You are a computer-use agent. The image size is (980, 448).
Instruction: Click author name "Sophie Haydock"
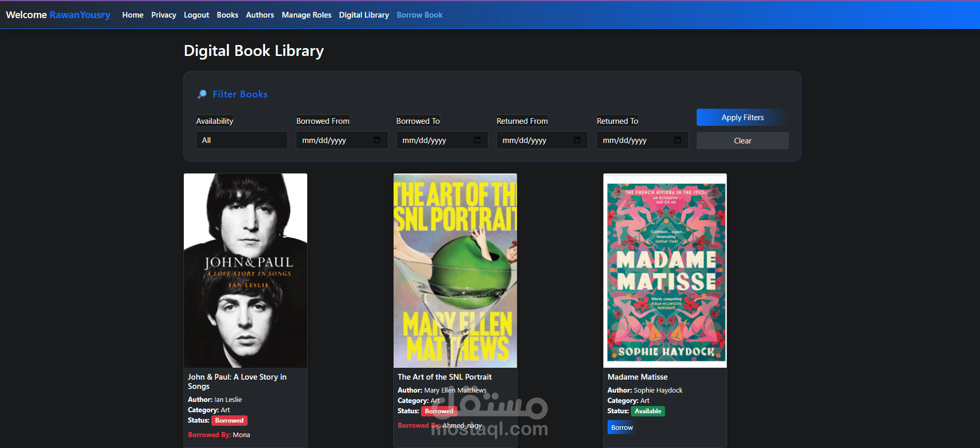pos(658,390)
